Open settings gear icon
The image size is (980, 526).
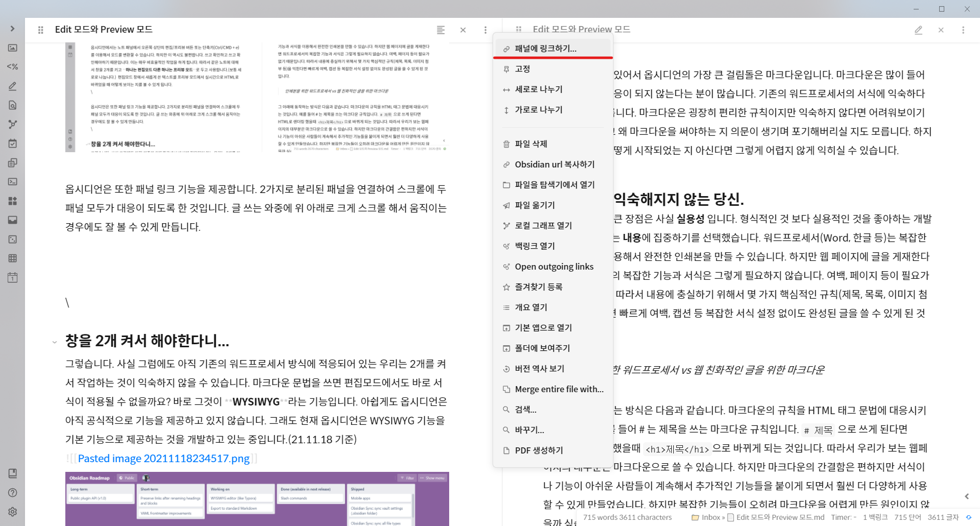point(13,512)
